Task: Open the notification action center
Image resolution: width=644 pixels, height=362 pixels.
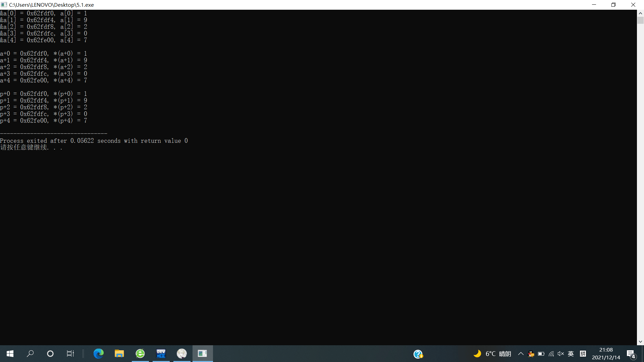Action: click(x=631, y=354)
